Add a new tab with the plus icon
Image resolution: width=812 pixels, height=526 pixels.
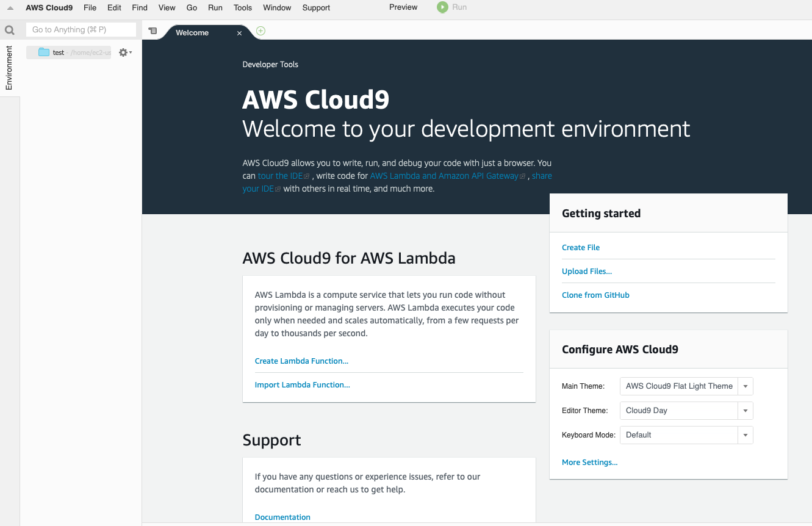click(x=261, y=31)
